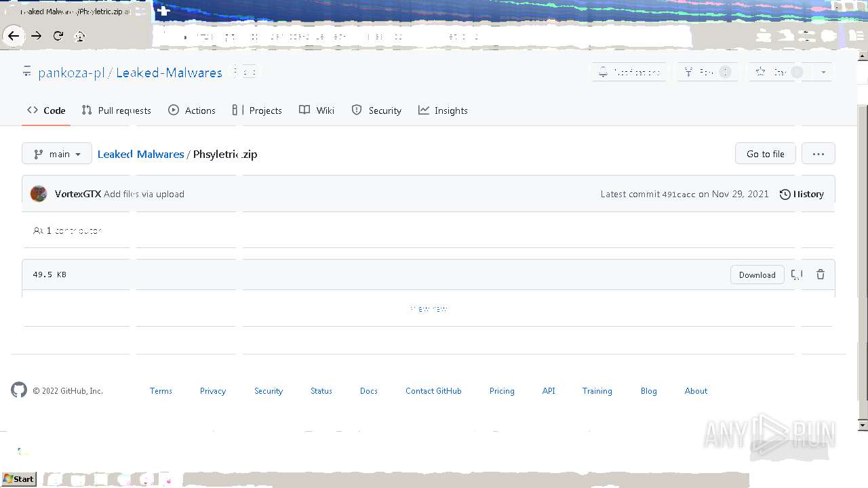
Task: Open the Actions tab
Action: click(x=192, y=110)
